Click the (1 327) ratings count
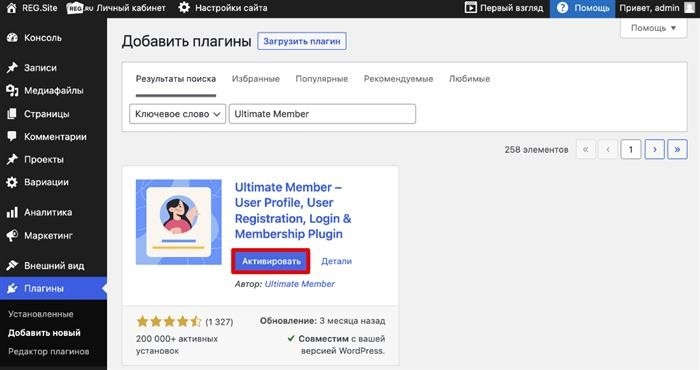The height and width of the screenshot is (370, 700). tap(219, 322)
